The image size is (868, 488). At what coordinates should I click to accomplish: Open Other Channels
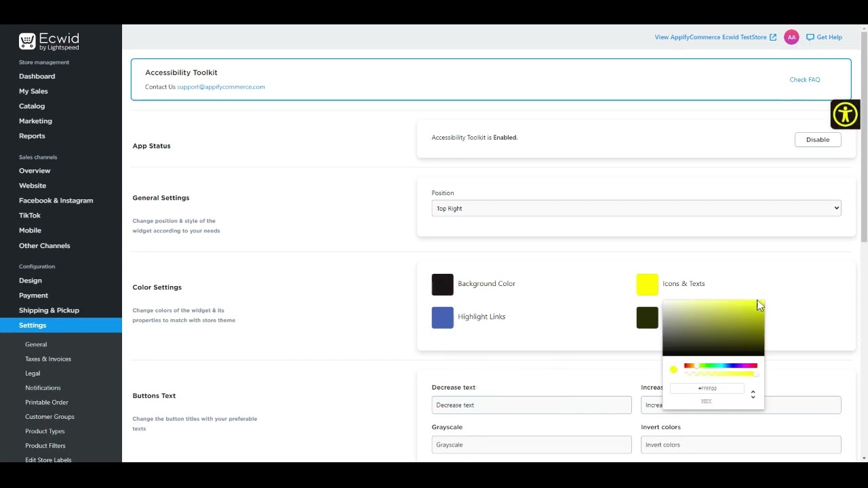(x=44, y=246)
